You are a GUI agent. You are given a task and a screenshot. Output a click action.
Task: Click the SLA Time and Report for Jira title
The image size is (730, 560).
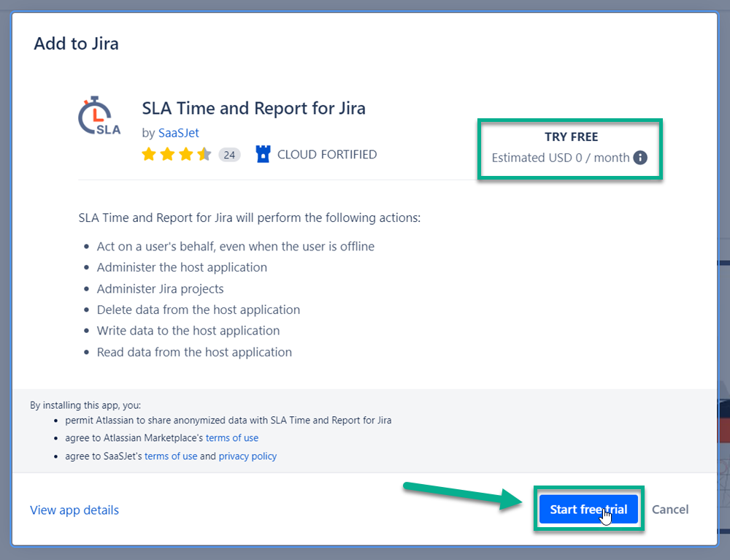coord(254,109)
